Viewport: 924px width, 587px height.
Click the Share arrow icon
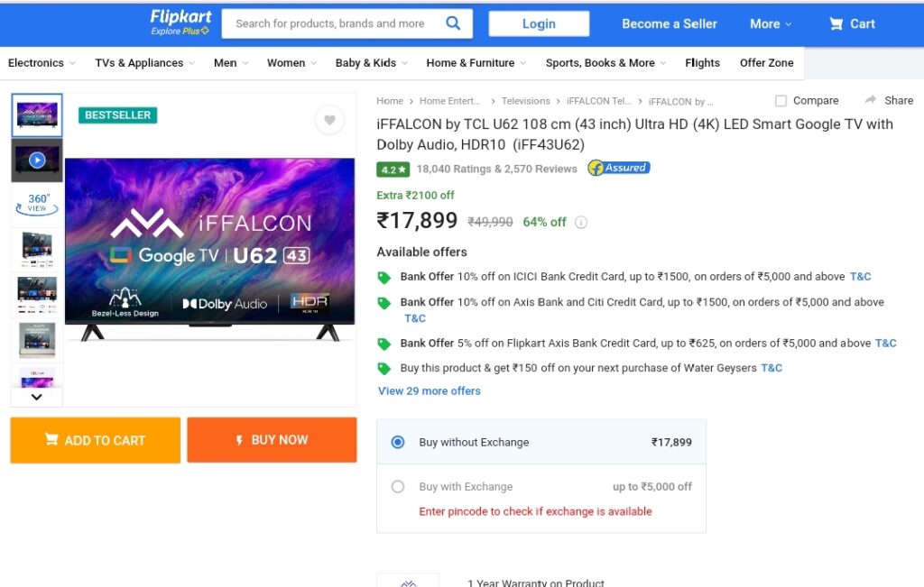[871, 100]
